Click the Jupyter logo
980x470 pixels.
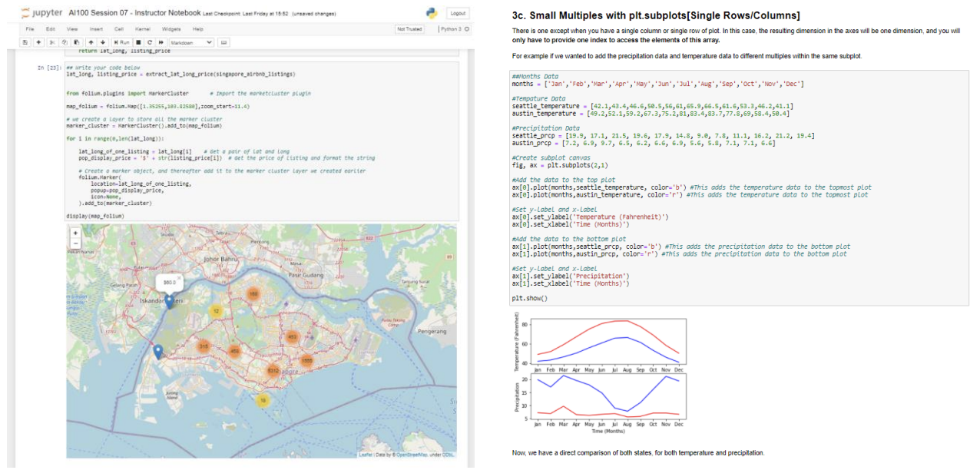[x=41, y=14]
